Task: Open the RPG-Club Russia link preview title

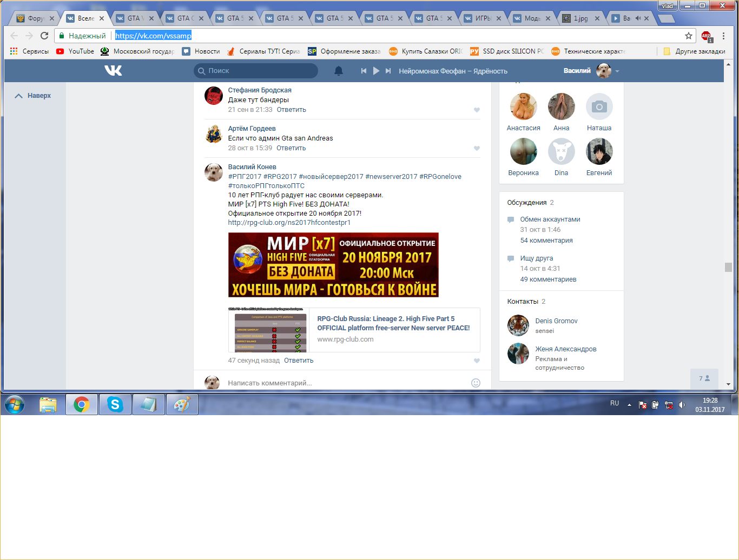Action: [393, 323]
